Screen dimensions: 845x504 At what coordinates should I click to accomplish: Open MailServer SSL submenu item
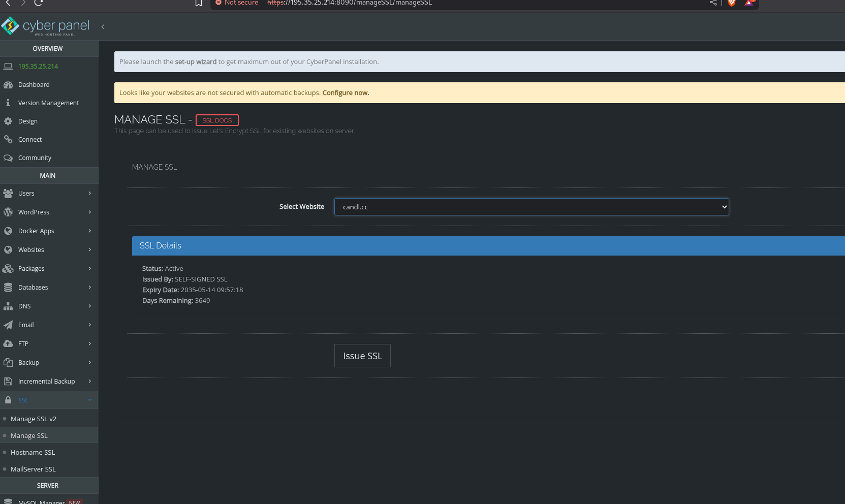pos(34,469)
